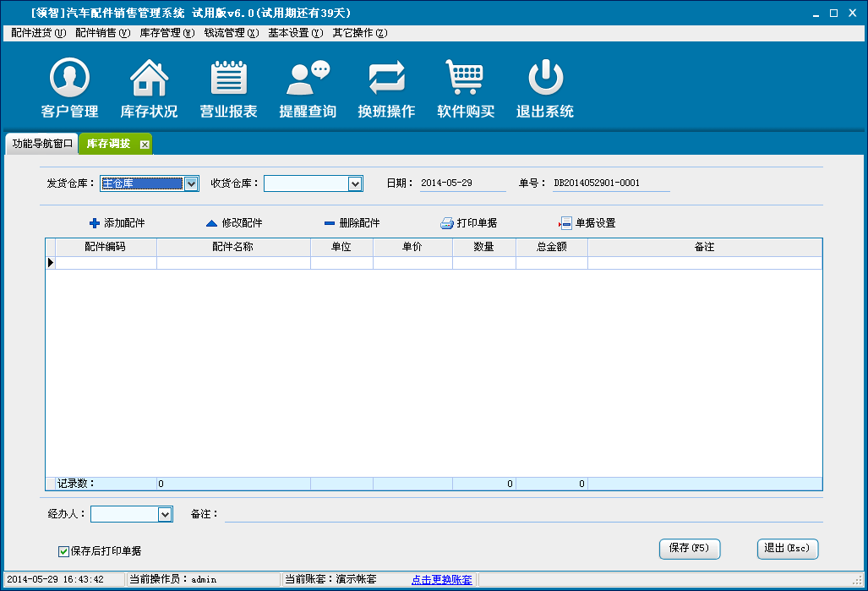Expand the 收货仓库 dropdown
The image size is (868, 591).
(355, 183)
